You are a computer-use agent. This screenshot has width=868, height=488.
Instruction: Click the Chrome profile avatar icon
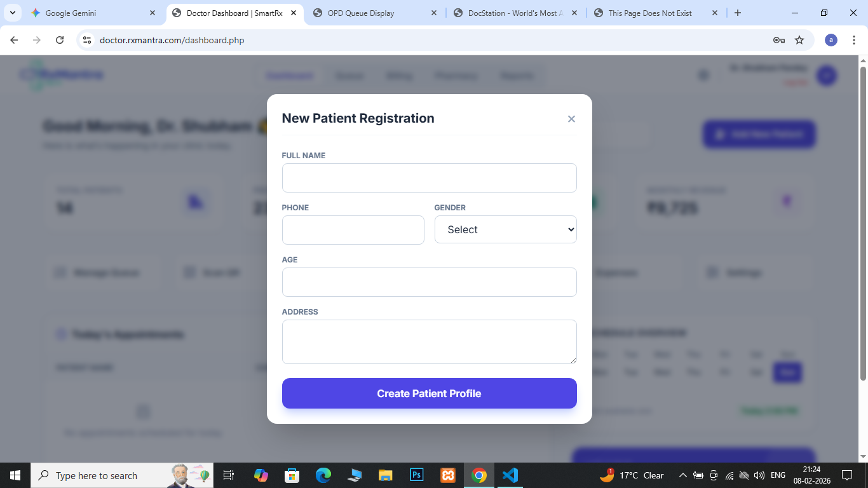click(x=831, y=39)
